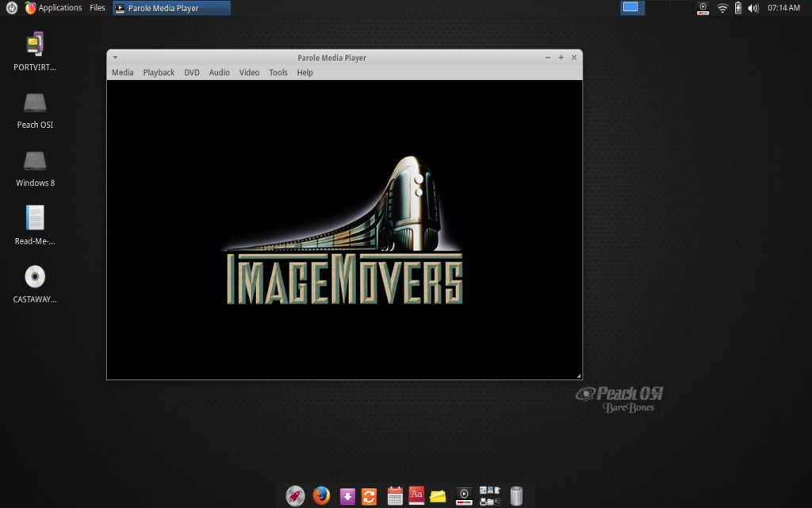
Task: Open the trash can from the dock
Action: pos(516,495)
